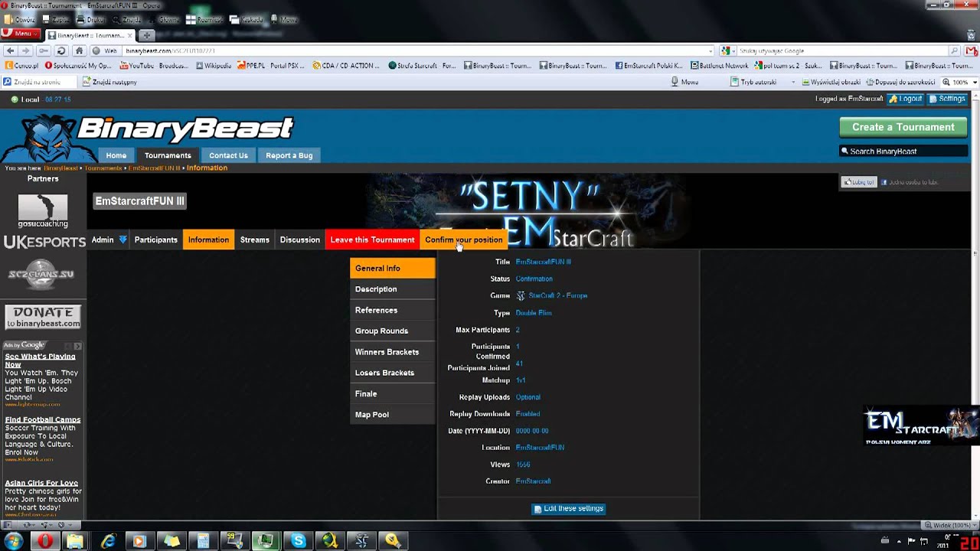Toggle Dopasuj do szerokości fit width
980x551 pixels.
(x=901, y=82)
